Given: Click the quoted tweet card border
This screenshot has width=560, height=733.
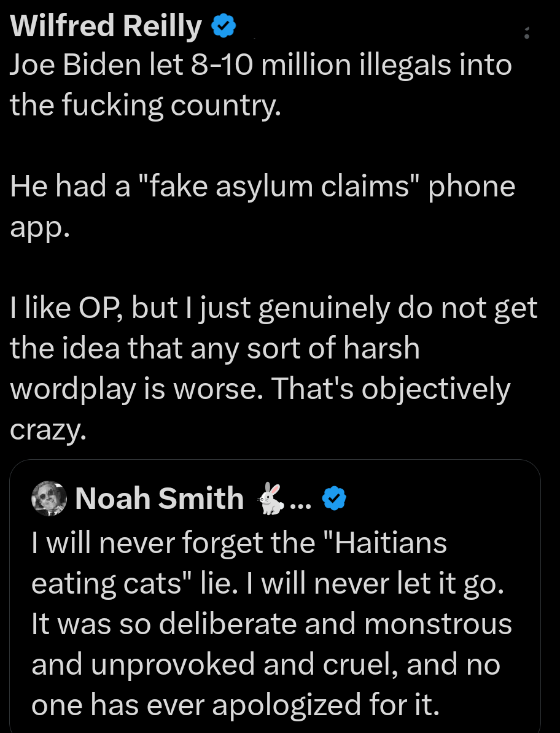Looking at the screenshot, I should [x=276, y=461].
